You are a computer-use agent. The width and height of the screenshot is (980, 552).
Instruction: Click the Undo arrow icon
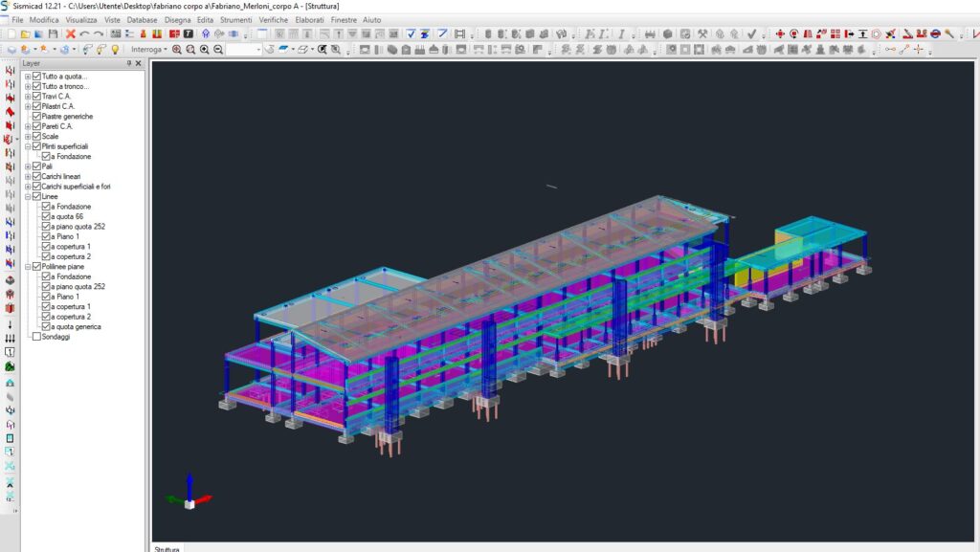pyautogui.click(x=84, y=34)
